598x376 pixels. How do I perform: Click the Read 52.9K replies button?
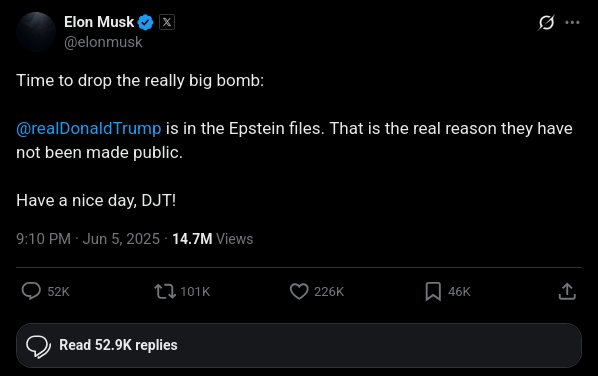tap(299, 345)
